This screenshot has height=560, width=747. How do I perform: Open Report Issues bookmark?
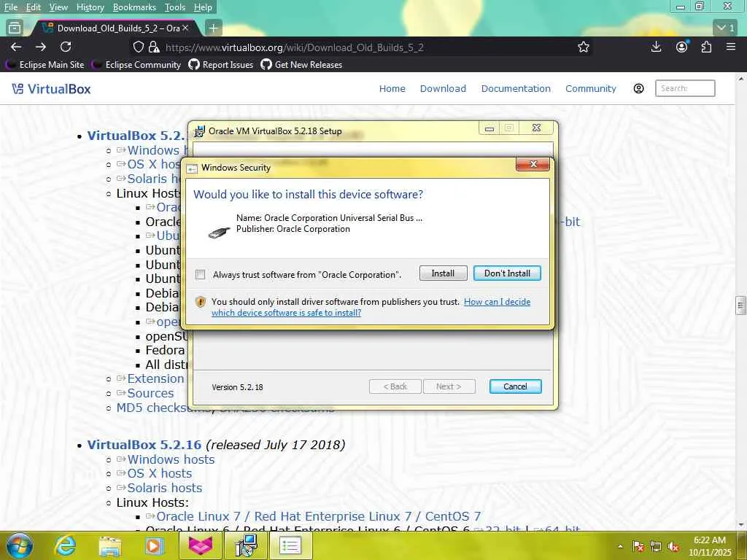[221, 65]
